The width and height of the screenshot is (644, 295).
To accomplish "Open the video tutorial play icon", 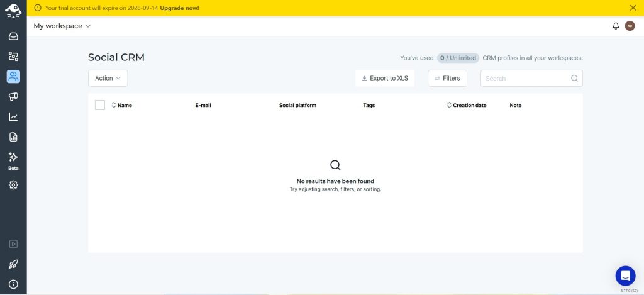I will tap(13, 244).
